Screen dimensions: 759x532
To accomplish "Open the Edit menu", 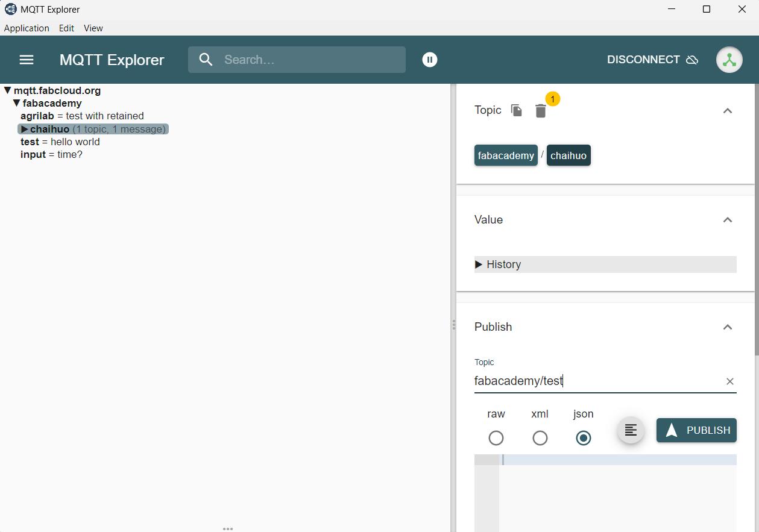I will 66,28.
